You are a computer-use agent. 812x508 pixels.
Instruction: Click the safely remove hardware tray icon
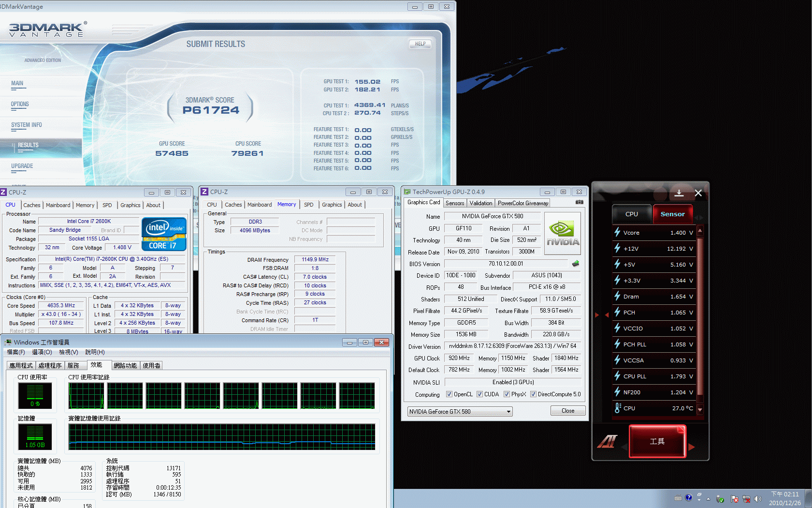(720, 498)
